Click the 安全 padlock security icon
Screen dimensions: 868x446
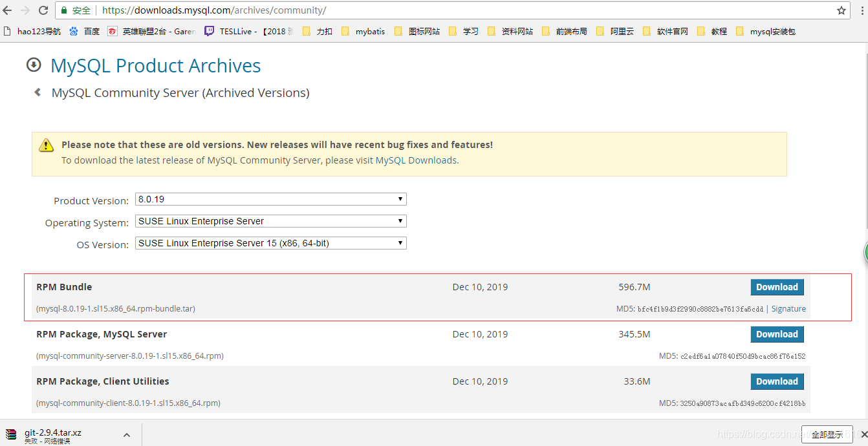click(x=64, y=10)
